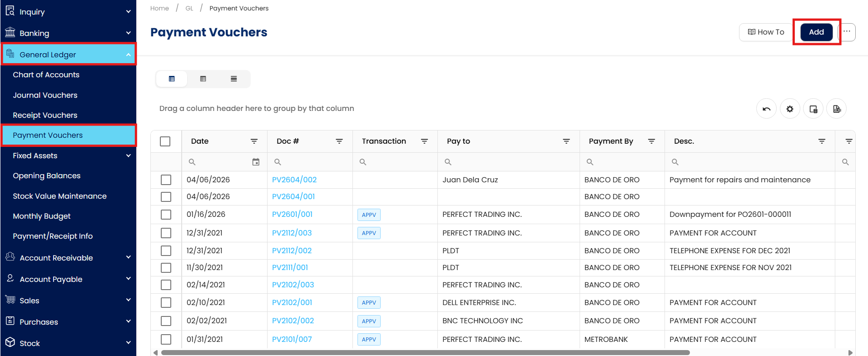Expand the Account Payable chevron
This screenshot has height=356, width=868.
tap(129, 279)
